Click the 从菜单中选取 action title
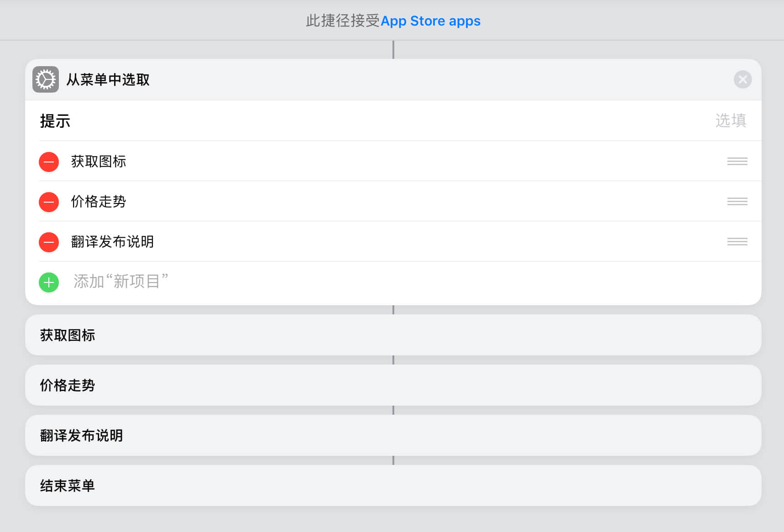The image size is (784, 532). 108,80
